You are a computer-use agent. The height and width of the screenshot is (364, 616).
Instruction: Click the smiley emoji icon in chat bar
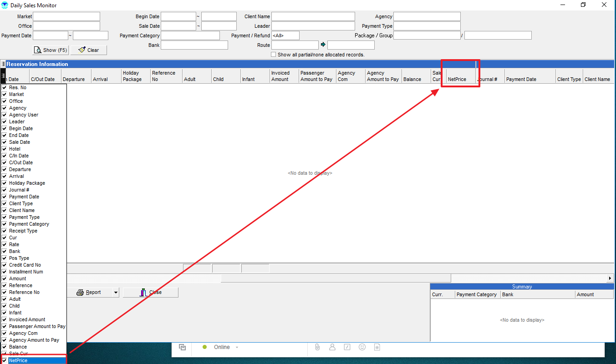tap(362, 347)
